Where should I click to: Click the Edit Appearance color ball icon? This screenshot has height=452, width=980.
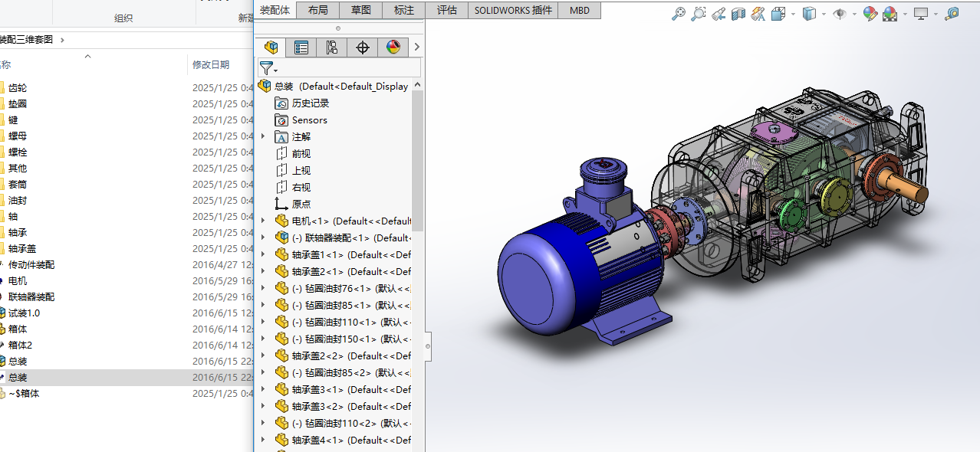(870, 14)
